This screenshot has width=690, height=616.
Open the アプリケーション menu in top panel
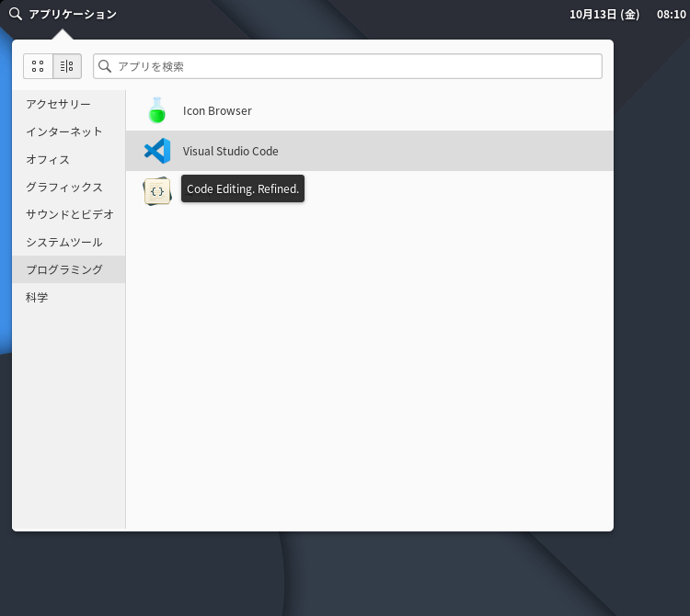coord(73,14)
